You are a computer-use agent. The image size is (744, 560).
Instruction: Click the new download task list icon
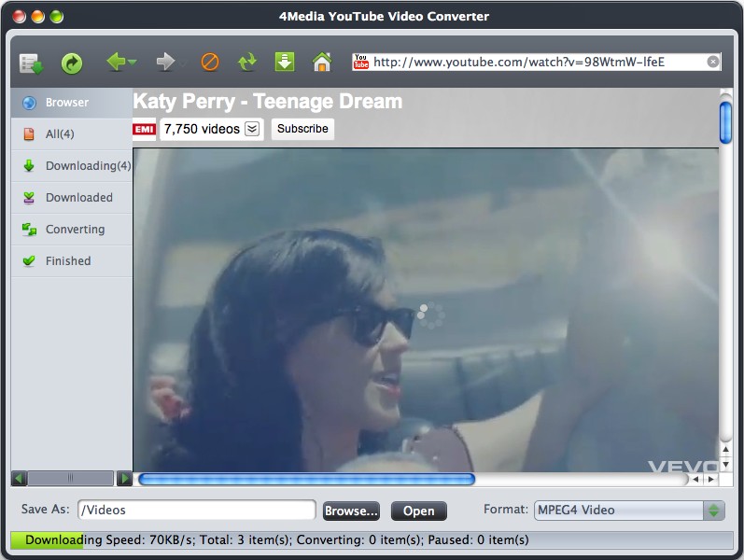tap(32, 63)
